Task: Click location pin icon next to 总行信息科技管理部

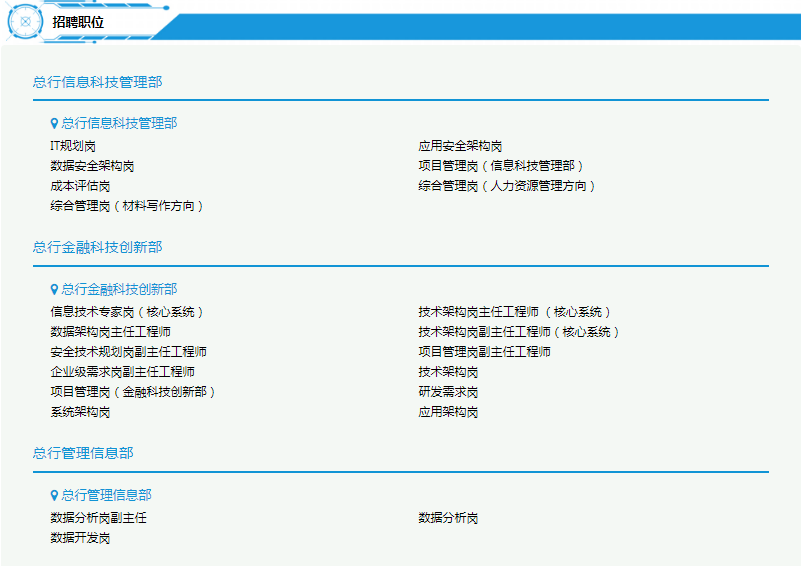Action: [55, 124]
